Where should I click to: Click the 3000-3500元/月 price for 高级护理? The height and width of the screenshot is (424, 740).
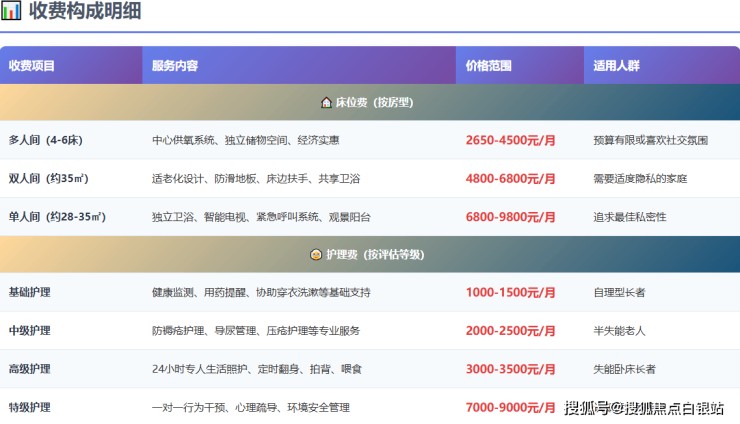(510, 369)
